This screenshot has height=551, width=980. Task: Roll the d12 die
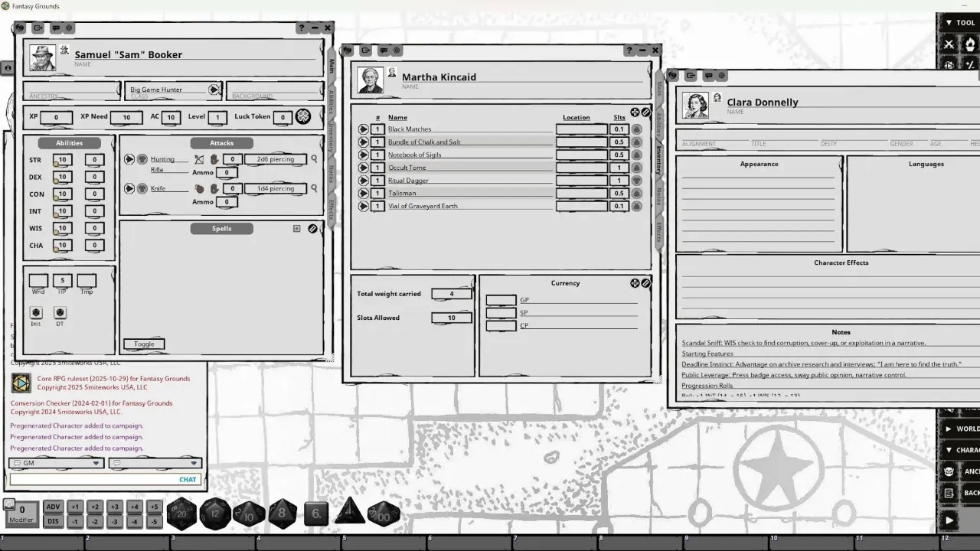(x=215, y=513)
